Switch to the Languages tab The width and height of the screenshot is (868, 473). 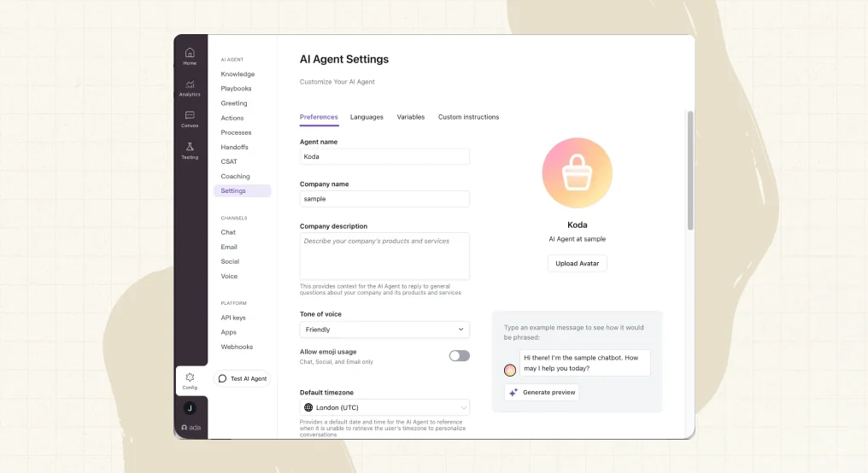[367, 117]
